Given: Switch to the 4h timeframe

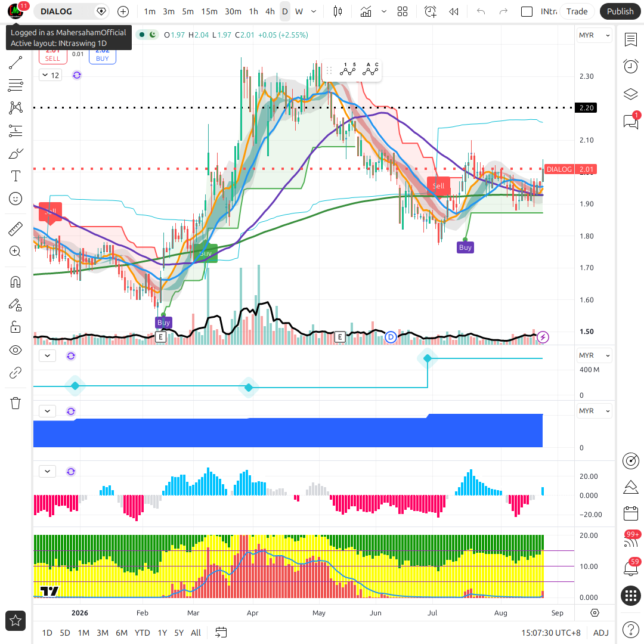Looking at the screenshot, I should click(x=270, y=11).
